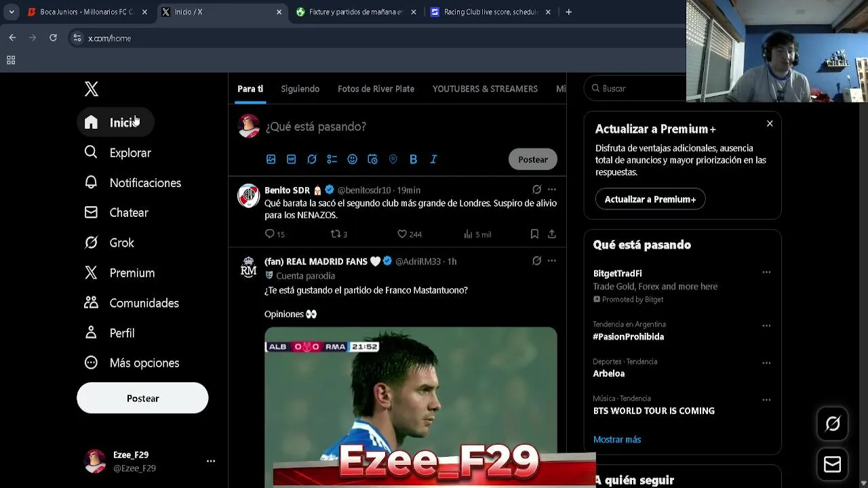The width and height of the screenshot is (868, 488).
Task: Open Ezee_F29 account menu dots
Action: coord(211,461)
